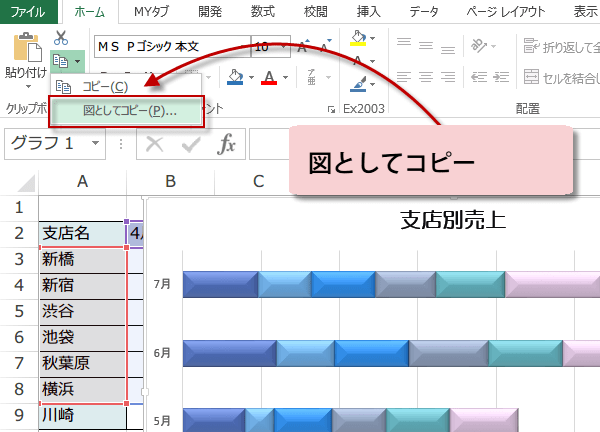
Task: Click the center align icon
Action: (x=426, y=77)
